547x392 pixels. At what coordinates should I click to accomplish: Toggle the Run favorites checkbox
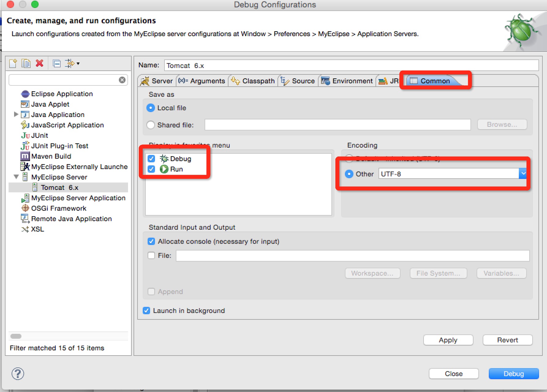pos(151,169)
